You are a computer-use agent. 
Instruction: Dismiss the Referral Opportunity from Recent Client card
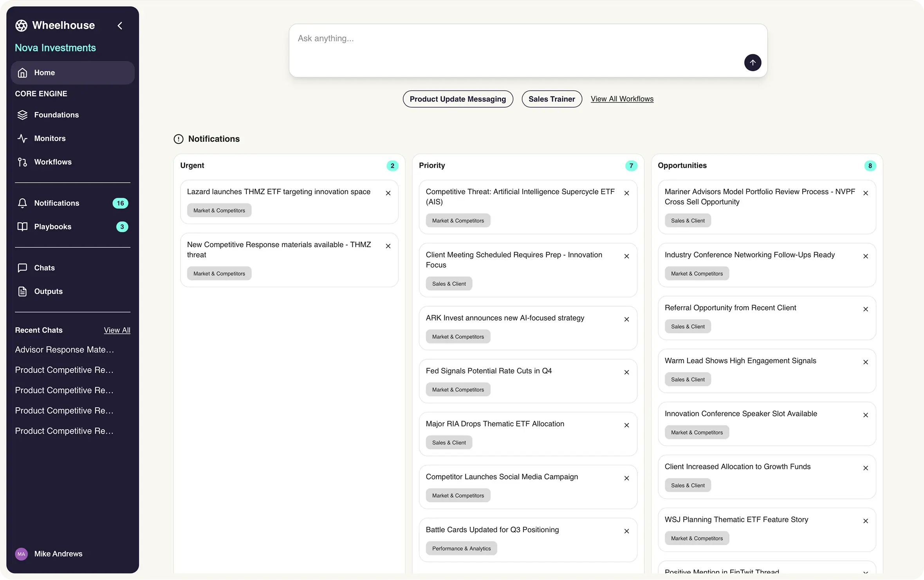(x=865, y=309)
